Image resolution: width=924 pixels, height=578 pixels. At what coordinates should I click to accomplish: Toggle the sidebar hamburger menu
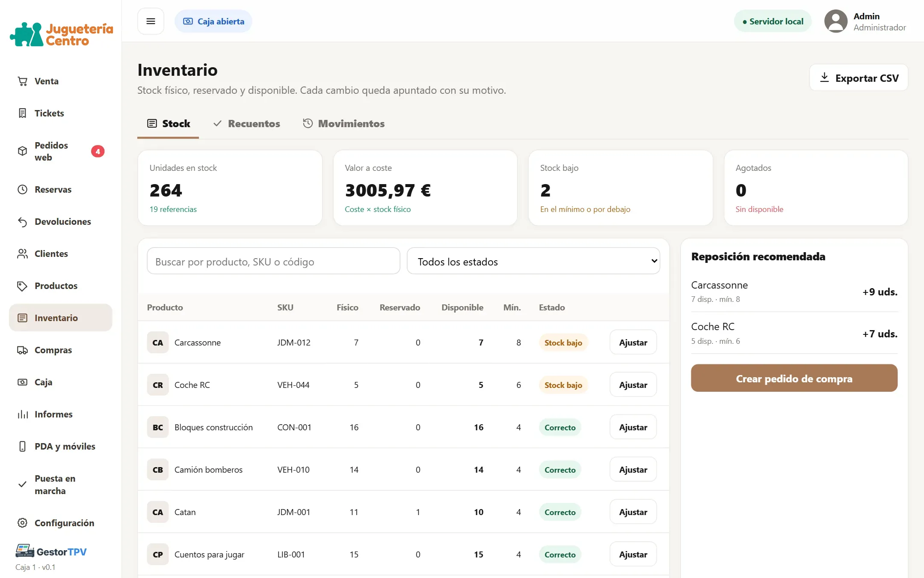point(151,21)
